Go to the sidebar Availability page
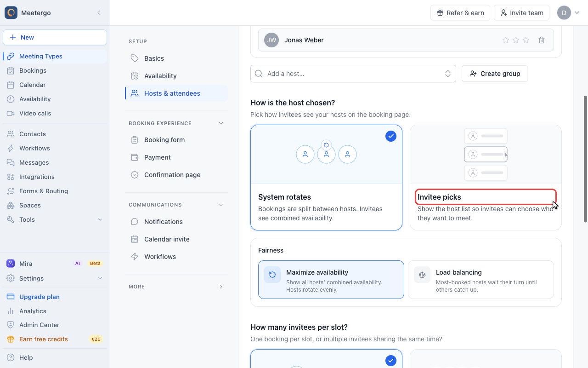Screen dimensions: 588x368 (x=55, y=99)
